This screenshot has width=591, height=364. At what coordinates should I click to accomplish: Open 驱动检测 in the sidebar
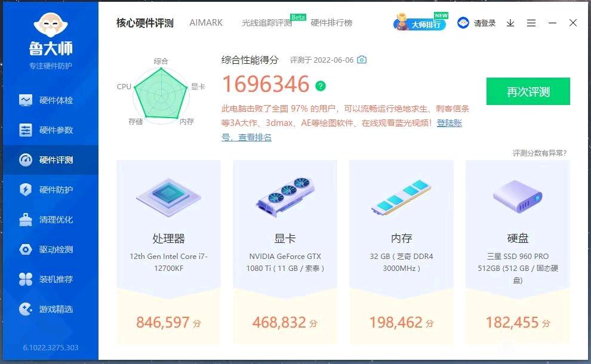point(51,249)
